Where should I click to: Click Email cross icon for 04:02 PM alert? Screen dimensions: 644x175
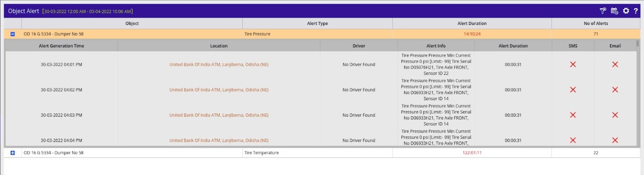click(x=615, y=90)
